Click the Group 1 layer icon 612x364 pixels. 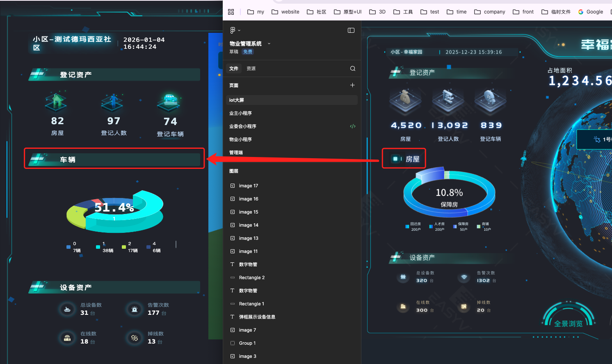click(233, 343)
